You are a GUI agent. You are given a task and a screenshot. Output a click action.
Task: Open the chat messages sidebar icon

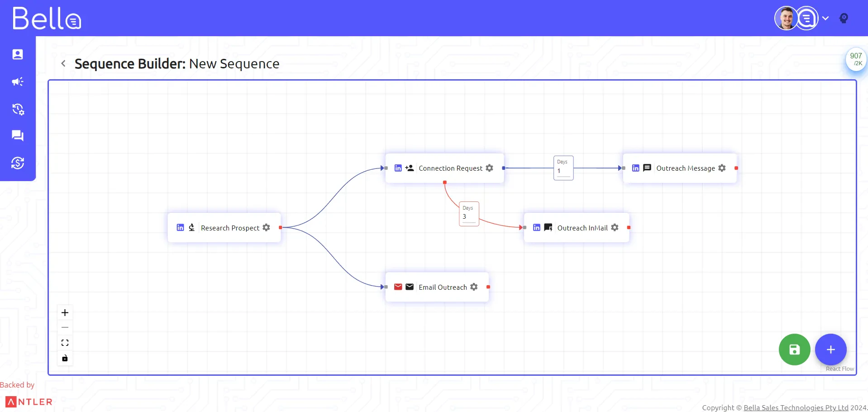coord(18,135)
